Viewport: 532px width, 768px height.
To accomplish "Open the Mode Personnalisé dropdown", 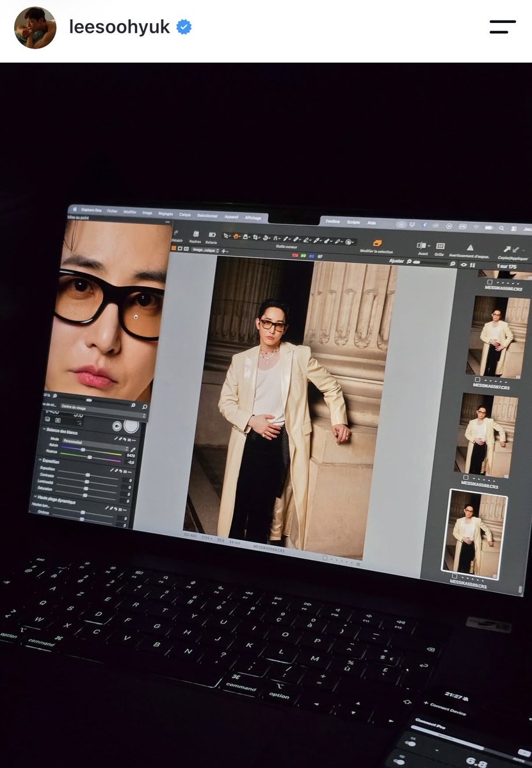I will point(95,444).
